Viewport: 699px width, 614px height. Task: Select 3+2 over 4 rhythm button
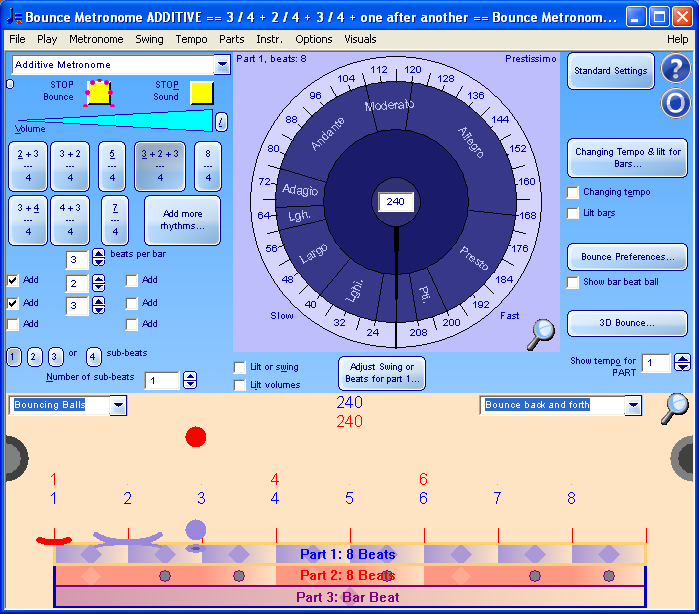click(70, 166)
